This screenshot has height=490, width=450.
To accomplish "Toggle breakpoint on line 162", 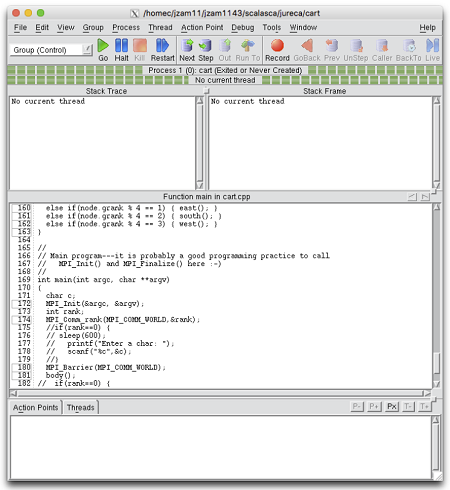I will pyautogui.click(x=22, y=224).
